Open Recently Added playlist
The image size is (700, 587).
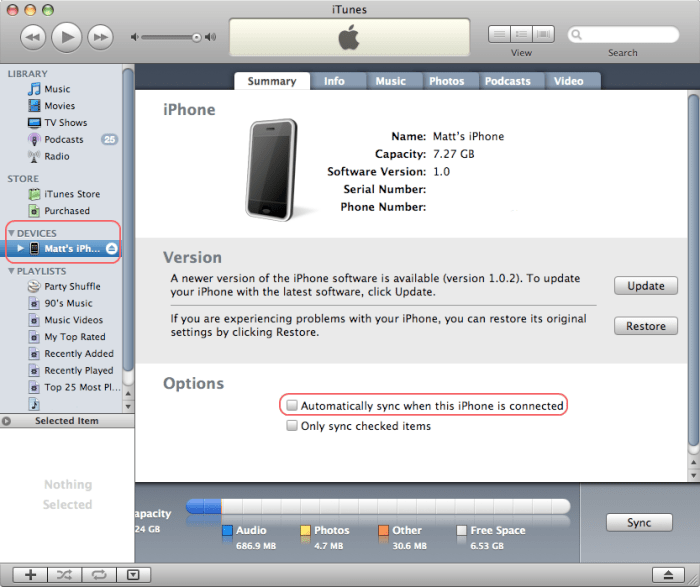point(79,354)
